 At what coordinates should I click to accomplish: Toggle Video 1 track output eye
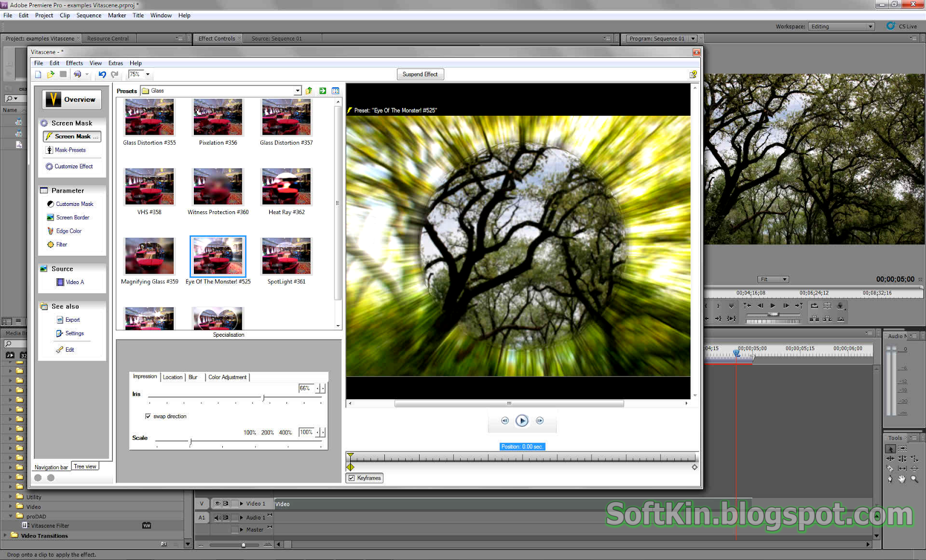[218, 503]
